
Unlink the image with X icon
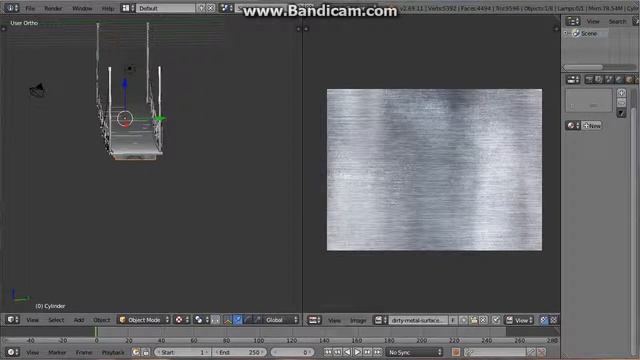click(483, 320)
